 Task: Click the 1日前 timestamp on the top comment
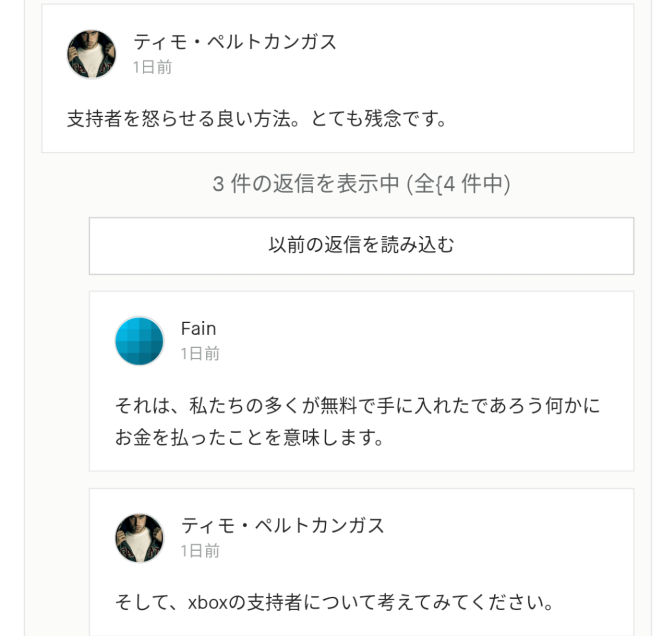coord(152,67)
